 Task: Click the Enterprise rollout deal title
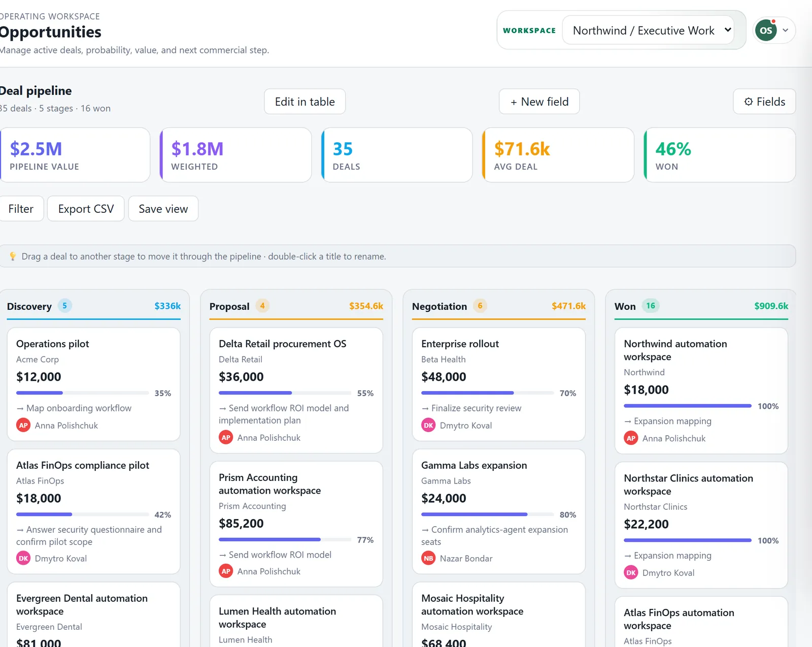coord(460,344)
